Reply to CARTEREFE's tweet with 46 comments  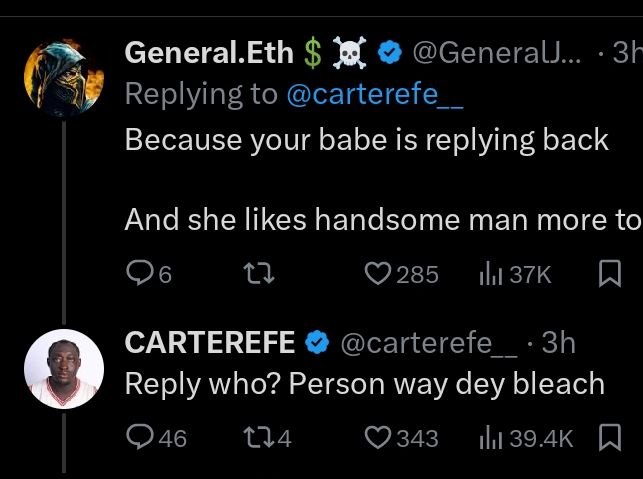[142, 437]
